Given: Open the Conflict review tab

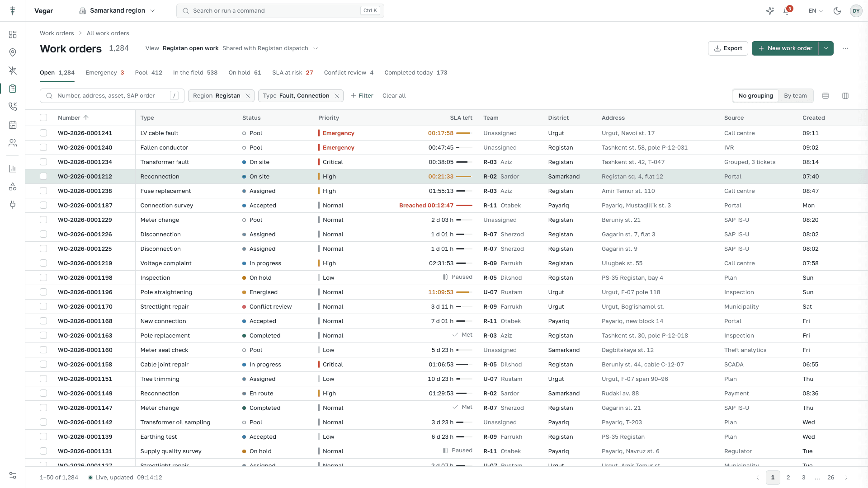Looking at the screenshot, I should [x=349, y=73].
